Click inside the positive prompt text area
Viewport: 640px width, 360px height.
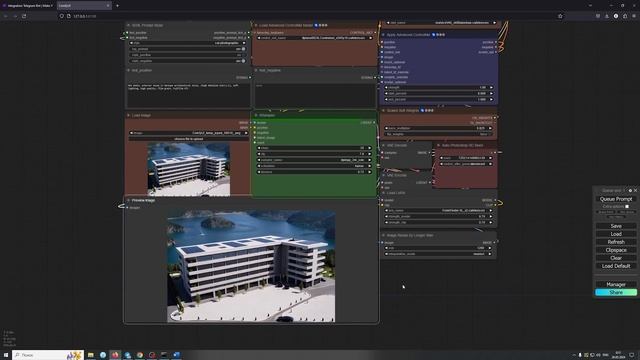189,95
